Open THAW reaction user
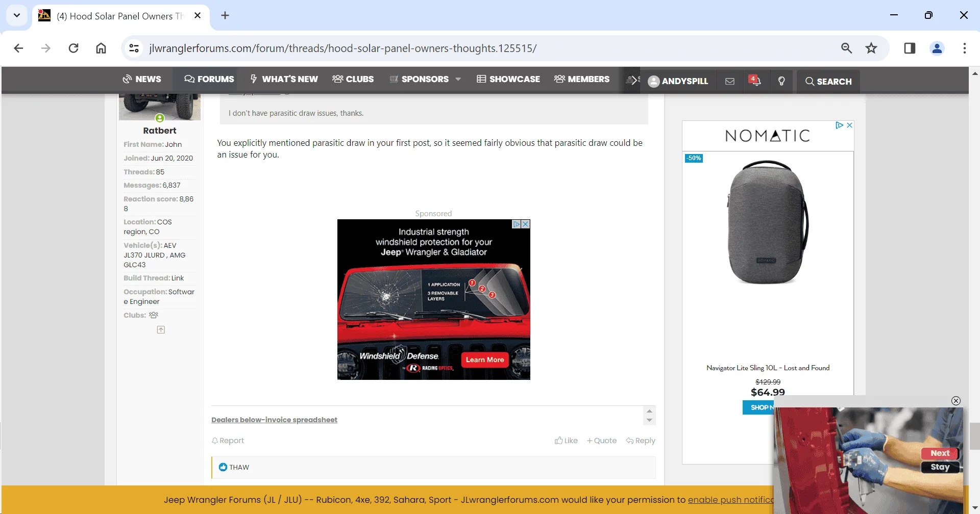 (x=239, y=467)
